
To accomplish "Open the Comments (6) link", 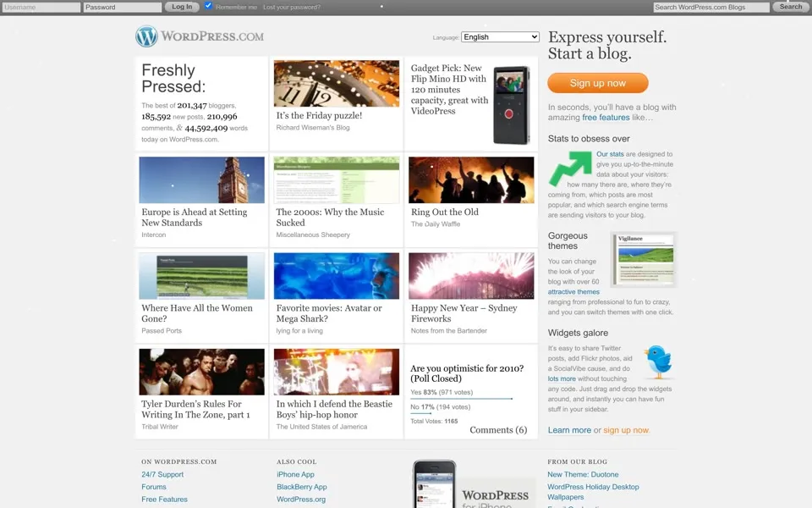I will pyautogui.click(x=498, y=430).
